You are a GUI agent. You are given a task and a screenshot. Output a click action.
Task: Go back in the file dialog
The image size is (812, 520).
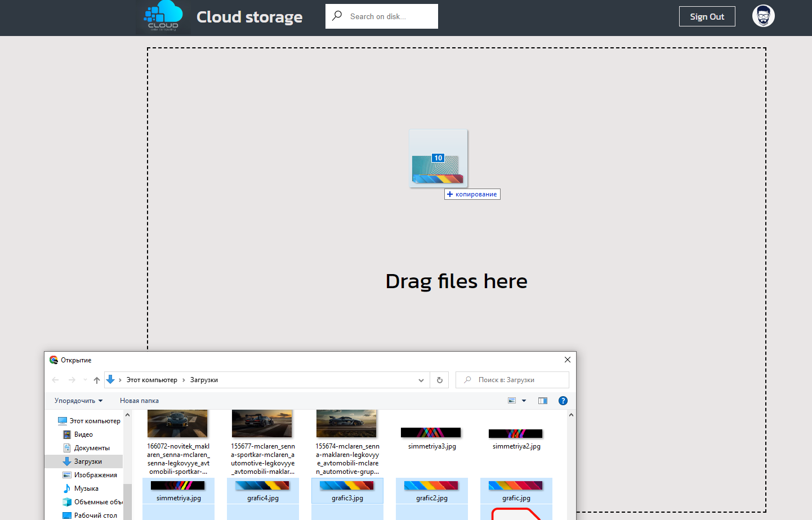pos(55,380)
